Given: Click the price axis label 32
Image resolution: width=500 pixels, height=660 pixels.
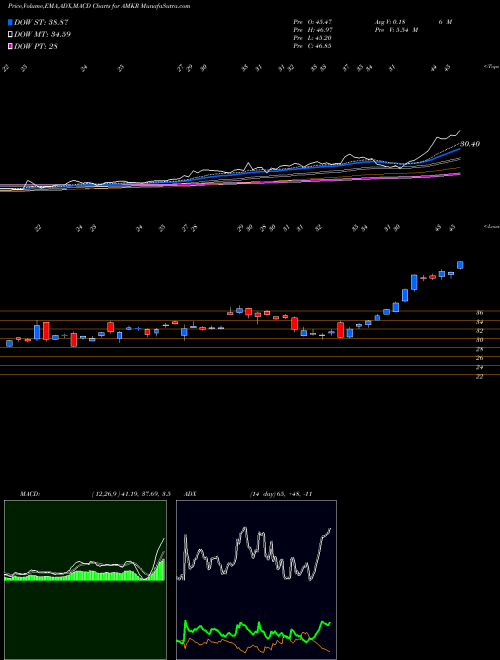Looking at the screenshot, I should pos(479,331).
